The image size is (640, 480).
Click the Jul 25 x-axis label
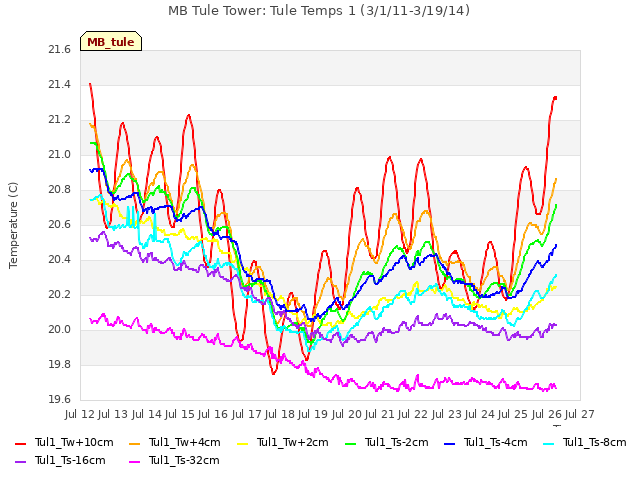click(513, 415)
